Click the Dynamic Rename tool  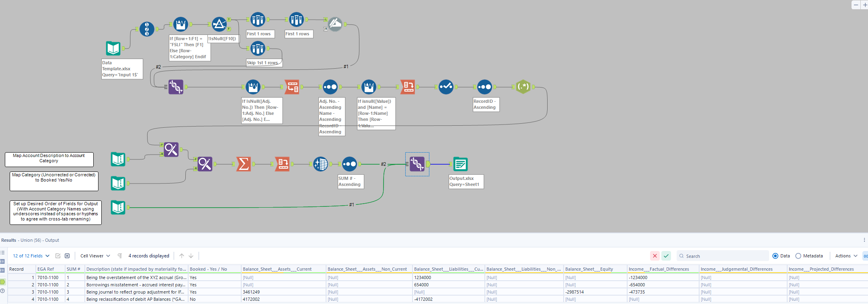click(335, 24)
